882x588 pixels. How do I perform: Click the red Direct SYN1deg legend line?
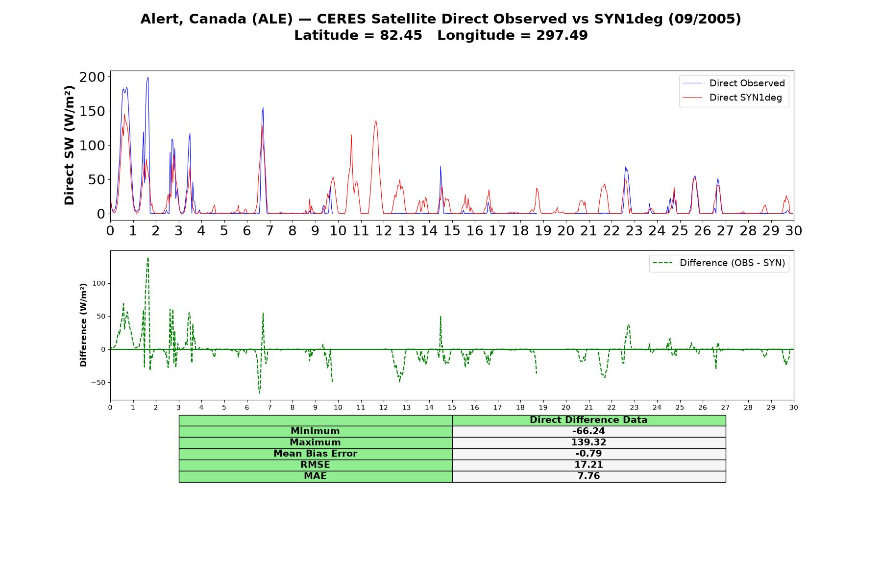point(692,98)
